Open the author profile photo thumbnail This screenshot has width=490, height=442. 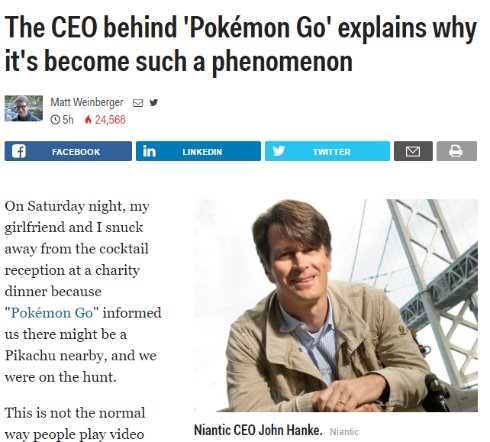click(x=24, y=108)
